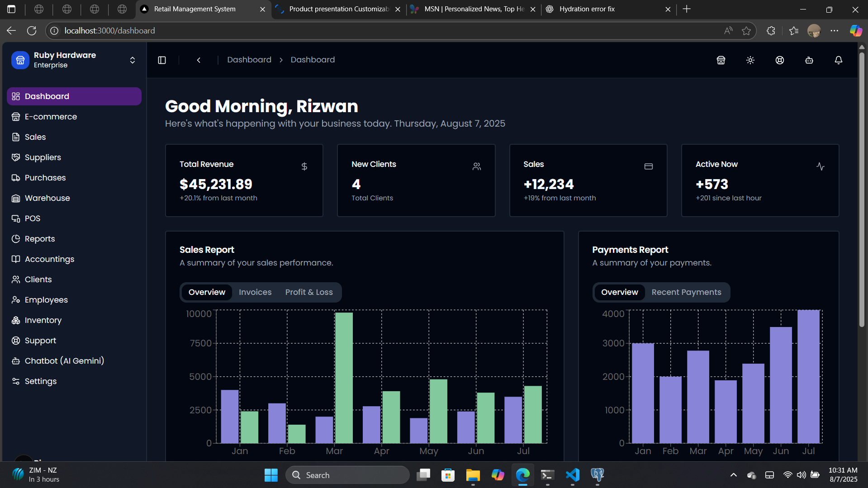
Task: Show hidden system tray icons
Action: click(x=734, y=475)
